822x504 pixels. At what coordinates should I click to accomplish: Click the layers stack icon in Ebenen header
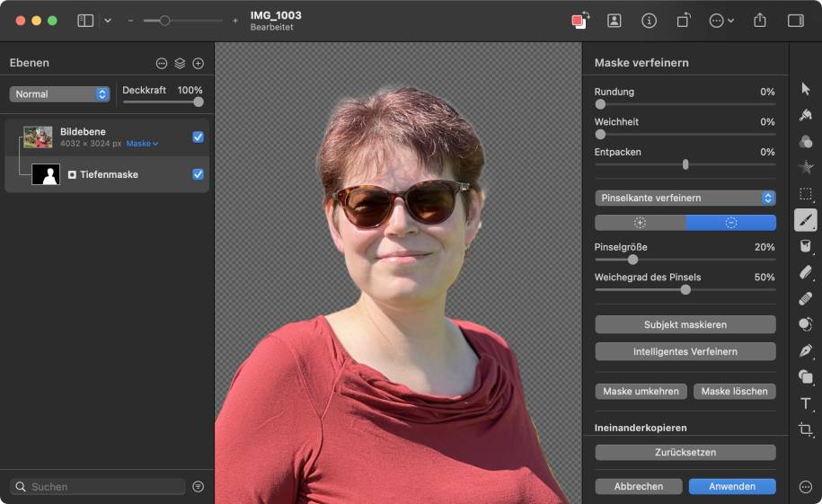180,64
